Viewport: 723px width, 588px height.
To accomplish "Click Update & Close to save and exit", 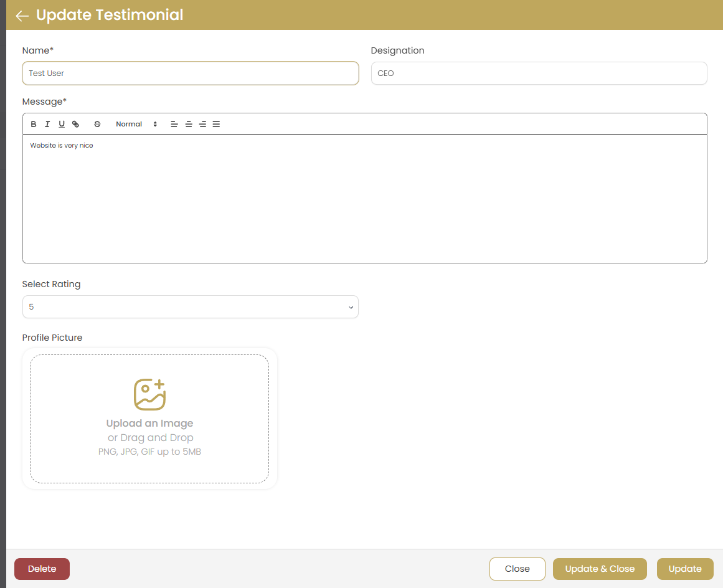I will tap(599, 569).
